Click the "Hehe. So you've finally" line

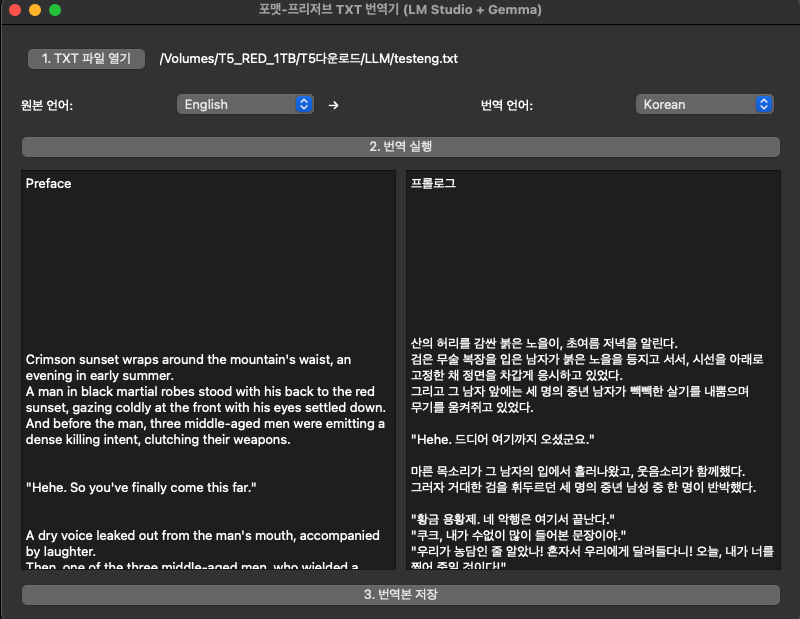pyautogui.click(x=142, y=488)
